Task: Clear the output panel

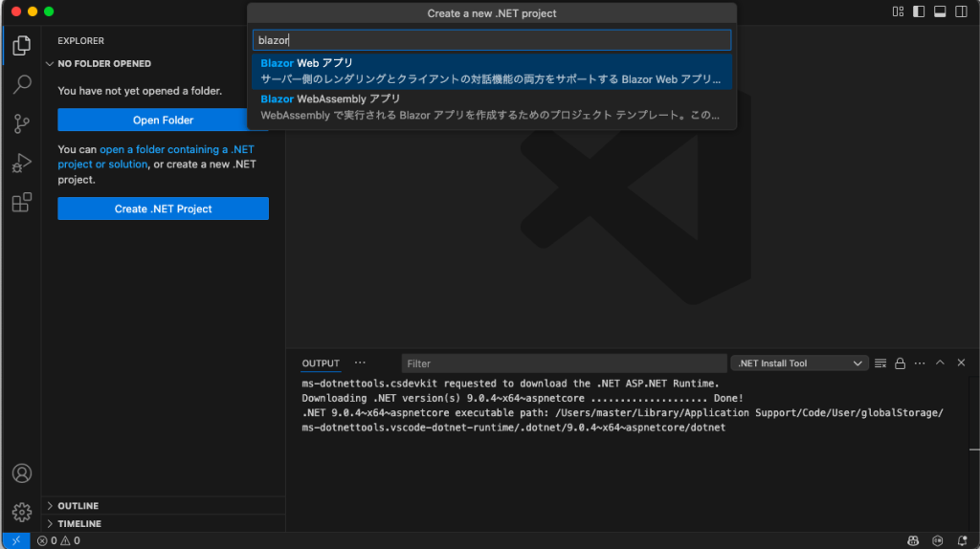Action: tap(880, 363)
